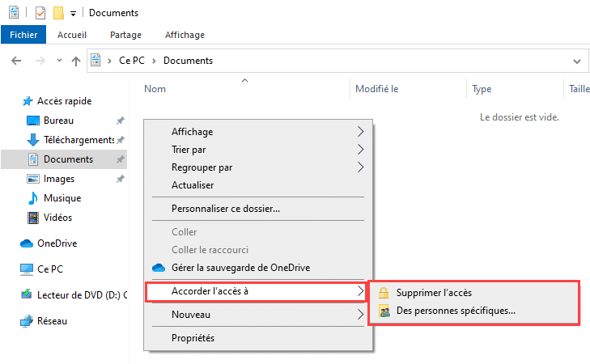Select Bureau in the navigation pane

[x=58, y=121]
